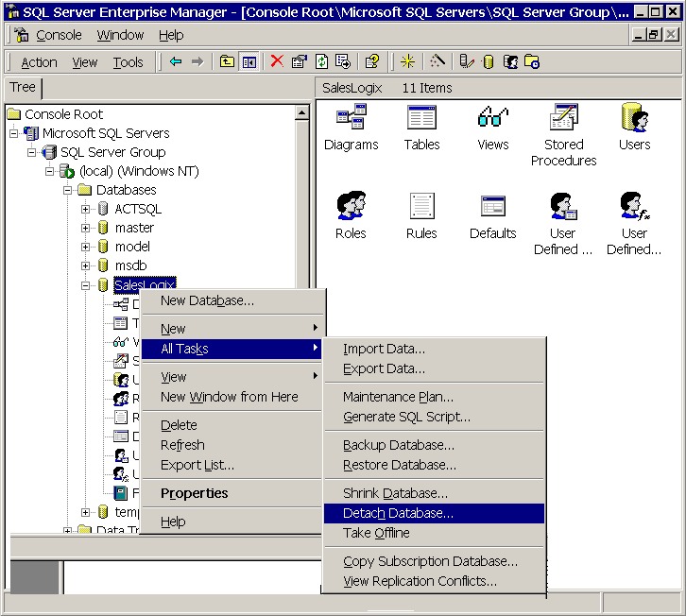Choose View Replication Conflicts entry
The image size is (686, 616).
(x=434, y=581)
